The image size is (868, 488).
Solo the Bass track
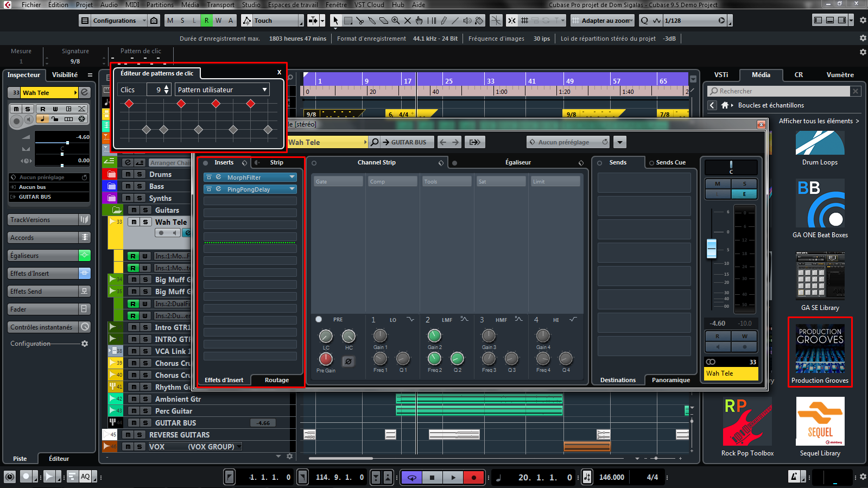[x=140, y=186]
